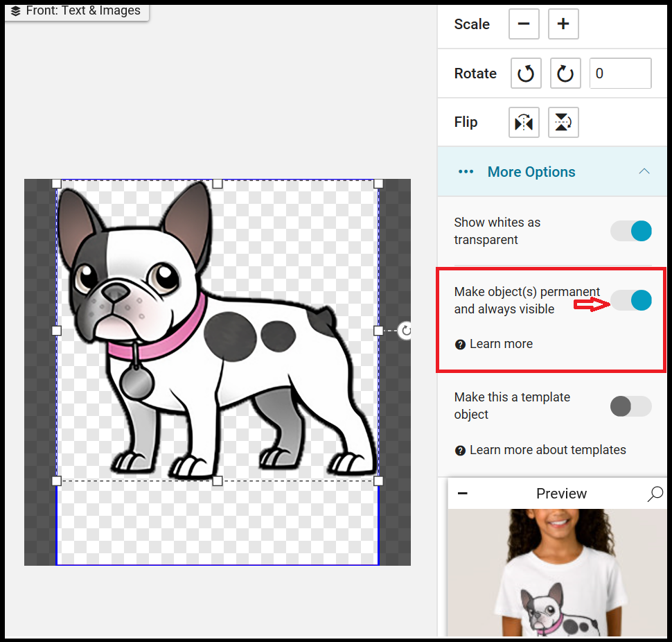The height and width of the screenshot is (642, 672).
Task: Click the "Make this a template object" text
Action: point(512,406)
